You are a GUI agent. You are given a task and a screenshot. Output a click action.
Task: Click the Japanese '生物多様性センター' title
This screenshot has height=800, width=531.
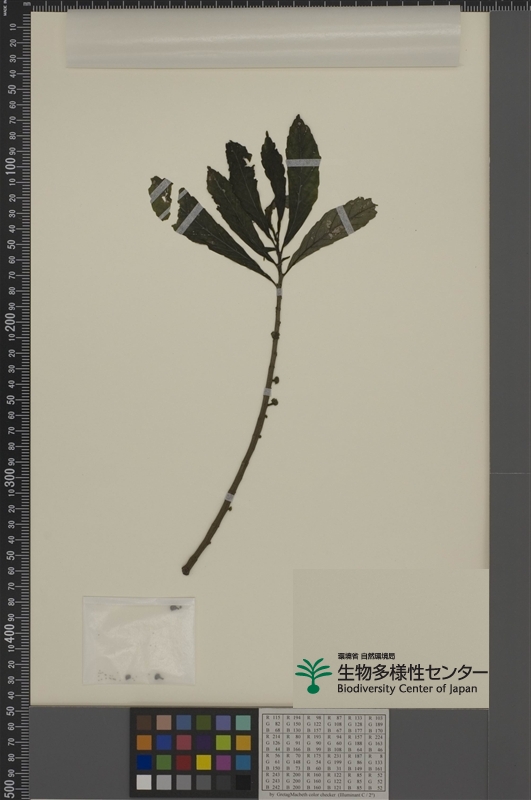pyautogui.click(x=412, y=672)
